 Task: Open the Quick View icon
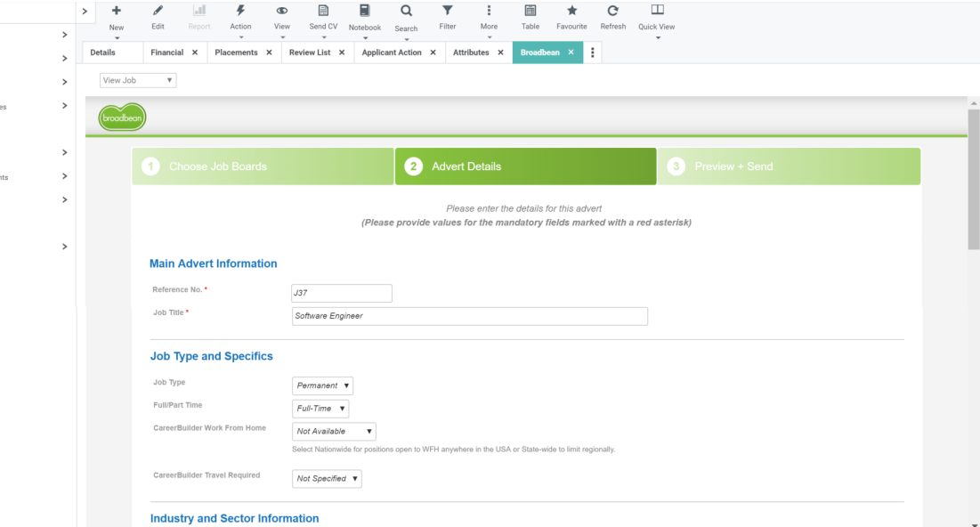click(x=657, y=10)
